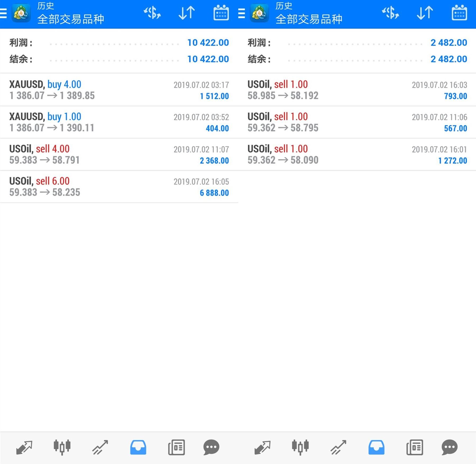Open symbol filter dollar icon, left panel
The width and height of the screenshot is (476, 464).
tap(152, 13)
